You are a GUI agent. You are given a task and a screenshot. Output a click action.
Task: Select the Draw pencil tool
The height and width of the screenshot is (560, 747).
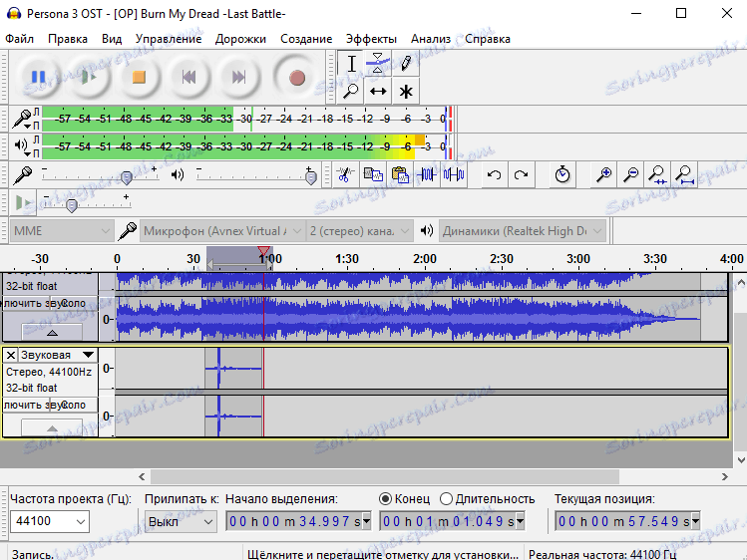406,63
